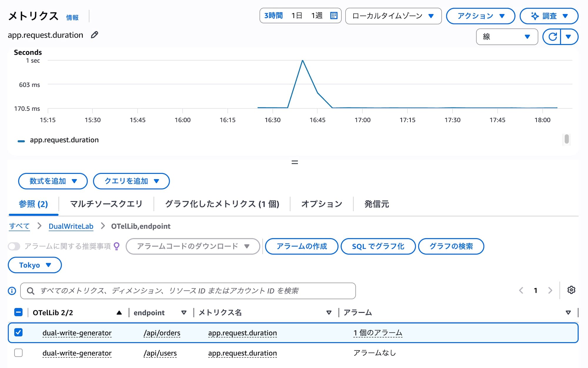Click the すべて breadcrumb link

(x=19, y=226)
